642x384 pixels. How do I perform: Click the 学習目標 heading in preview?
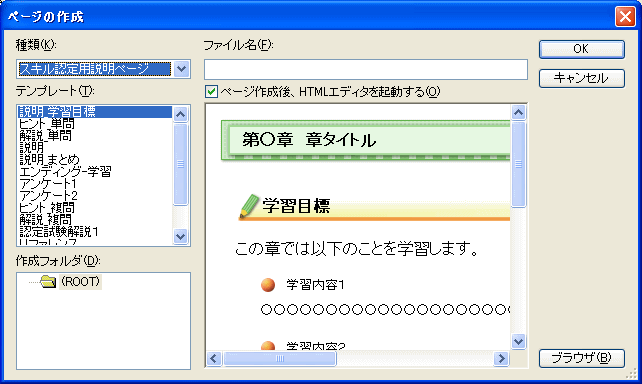click(x=296, y=206)
